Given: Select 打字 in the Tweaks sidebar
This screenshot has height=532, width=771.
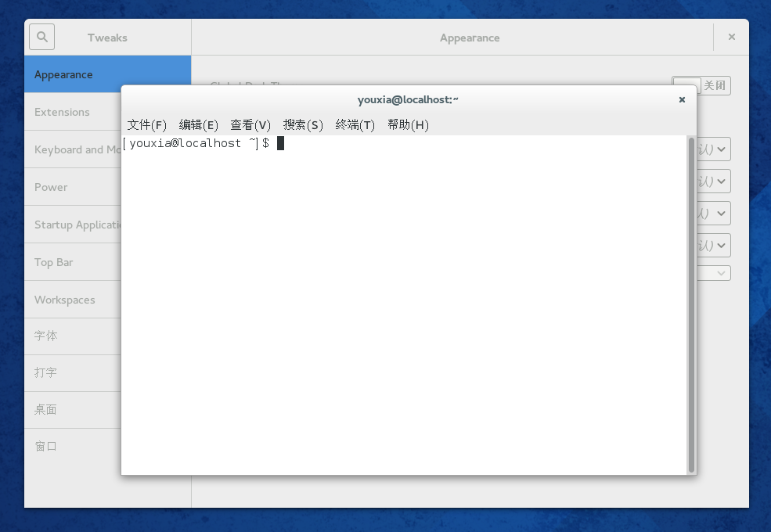Looking at the screenshot, I should click(x=73, y=373).
